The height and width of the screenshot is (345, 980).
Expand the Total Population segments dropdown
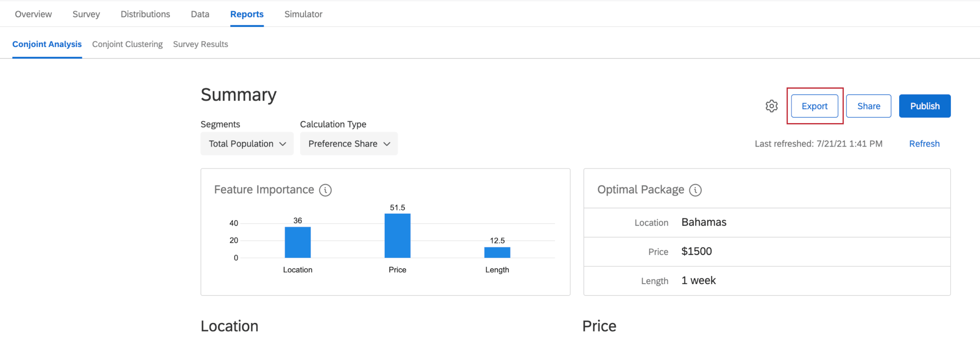247,144
